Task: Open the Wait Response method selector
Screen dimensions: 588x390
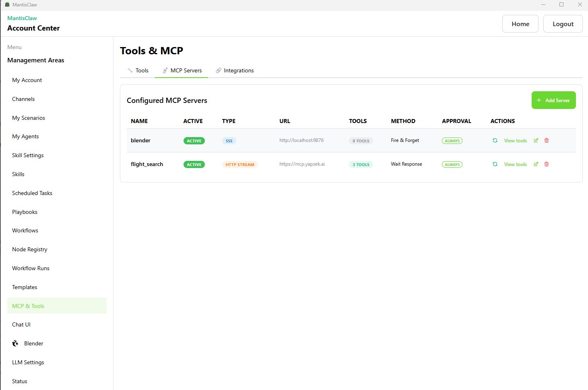Action: pos(406,164)
